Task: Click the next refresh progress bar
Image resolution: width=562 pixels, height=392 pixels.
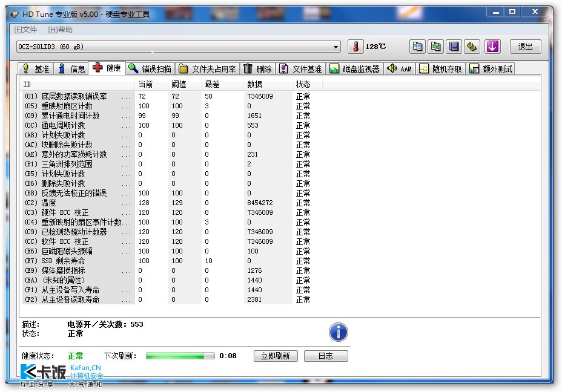Action: pos(180,356)
